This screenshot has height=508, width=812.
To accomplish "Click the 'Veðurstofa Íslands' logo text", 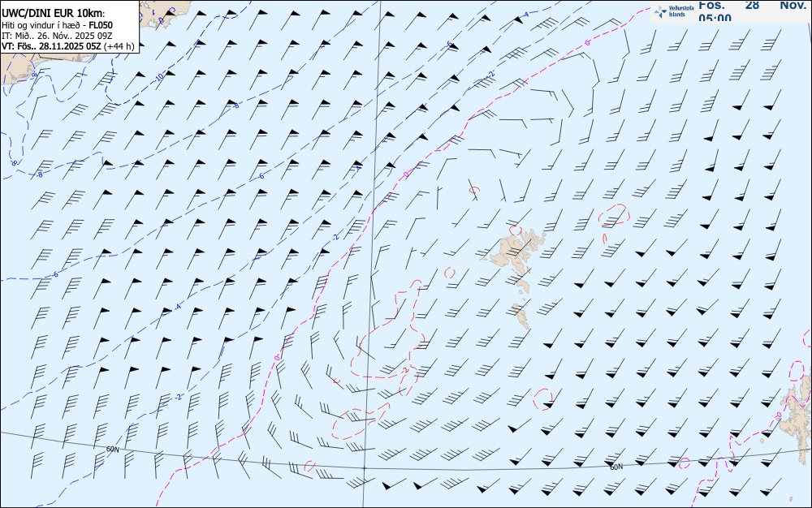I will [x=681, y=11].
